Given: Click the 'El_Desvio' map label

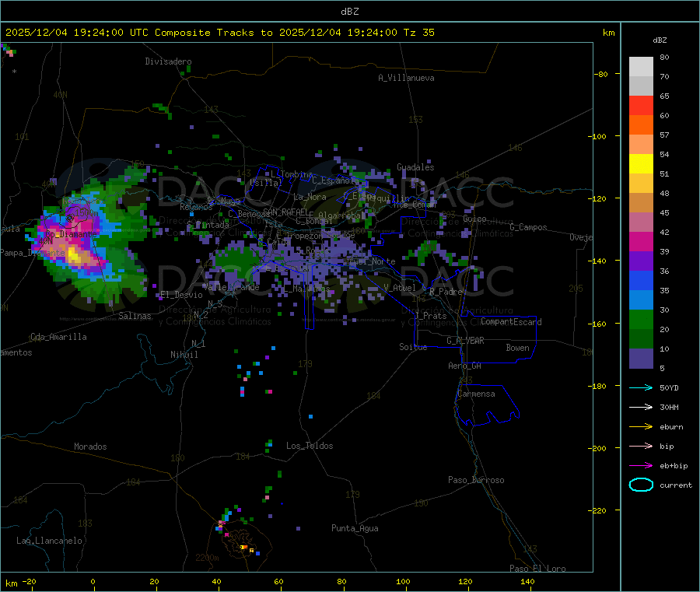Looking at the screenshot, I should click(x=181, y=295).
